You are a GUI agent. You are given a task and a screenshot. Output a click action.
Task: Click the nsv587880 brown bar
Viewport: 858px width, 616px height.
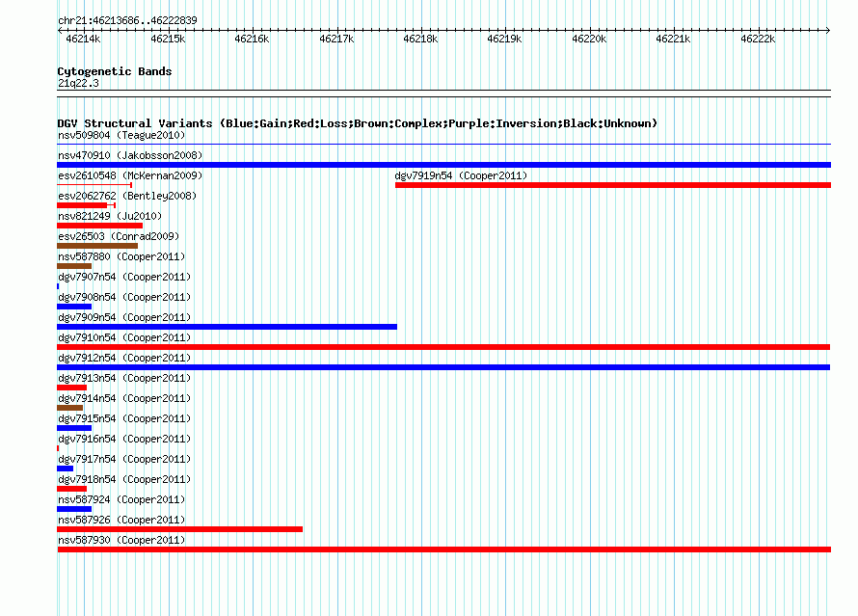coord(74,266)
